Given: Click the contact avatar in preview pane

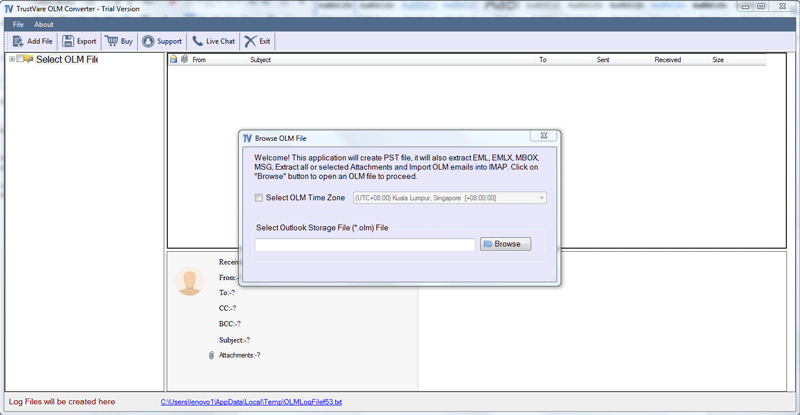Looking at the screenshot, I should (x=189, y=281).
